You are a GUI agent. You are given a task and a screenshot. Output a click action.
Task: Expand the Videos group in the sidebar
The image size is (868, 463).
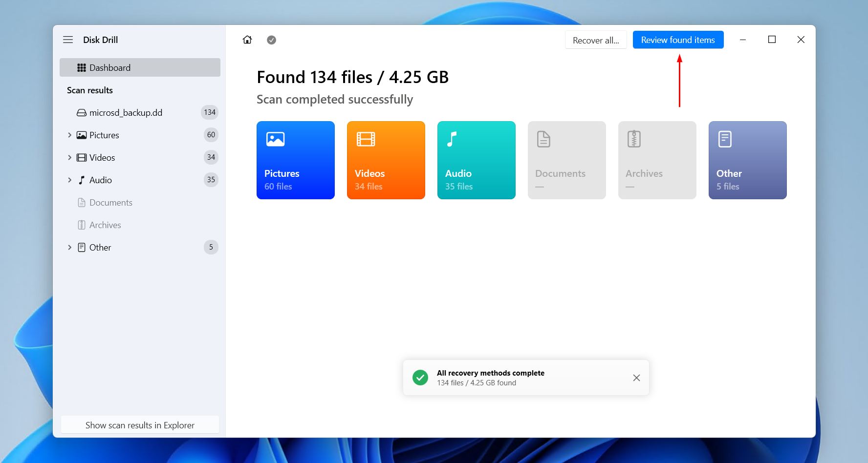tap(69, 157)
